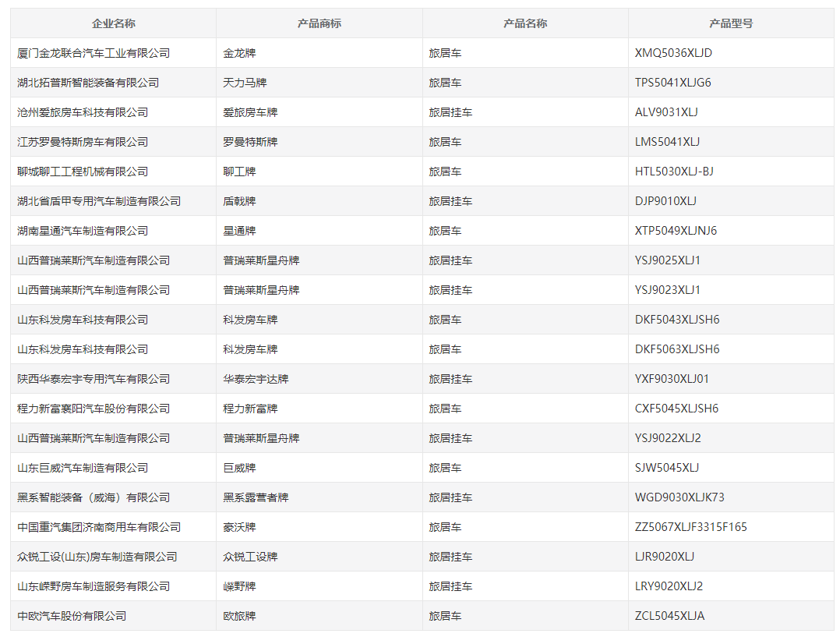Viewport: 840px width, 637px height.
Task: Click 旅居车 in the 中欧汽车 row
Action: click(x=445, y=615)
